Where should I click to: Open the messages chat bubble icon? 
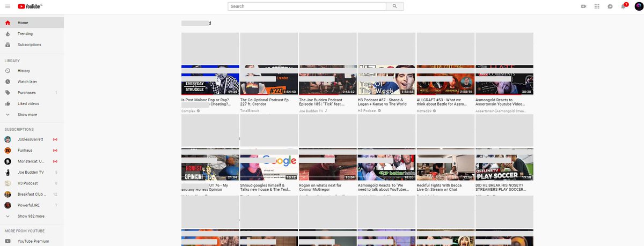point(610,6)
